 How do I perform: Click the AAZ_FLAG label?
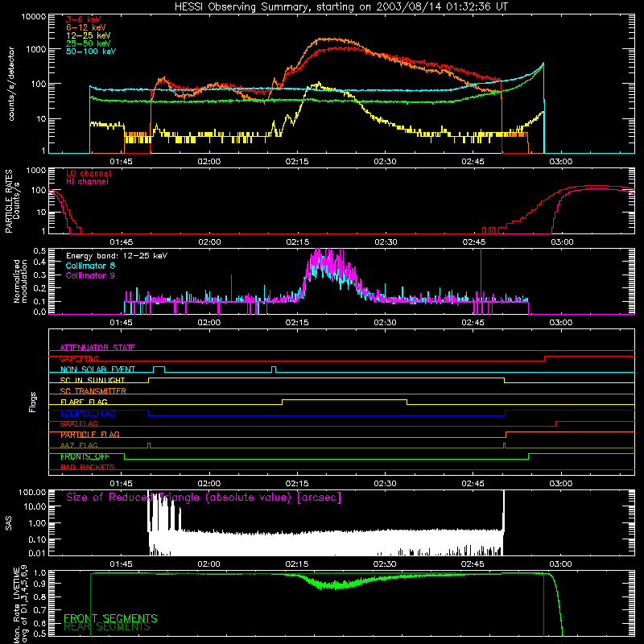point(79,445)
